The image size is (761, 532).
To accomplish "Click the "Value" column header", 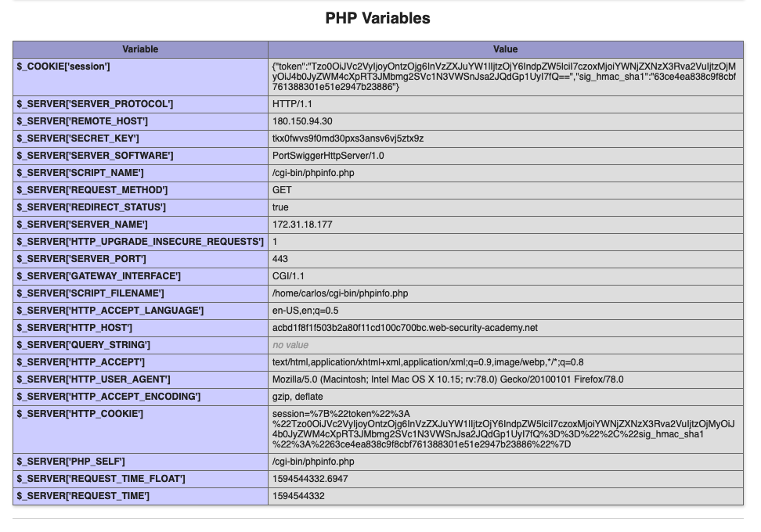I will pyautogui.click(x=505, y=49).
